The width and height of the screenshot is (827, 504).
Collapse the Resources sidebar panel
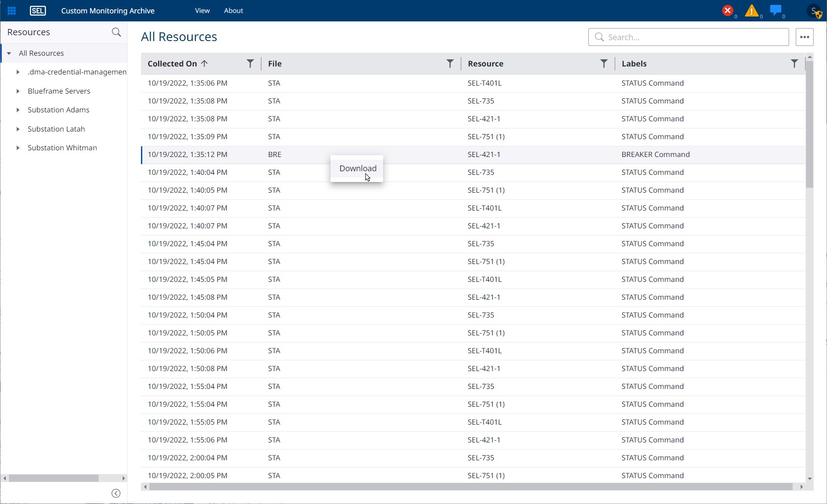point(116,493)
